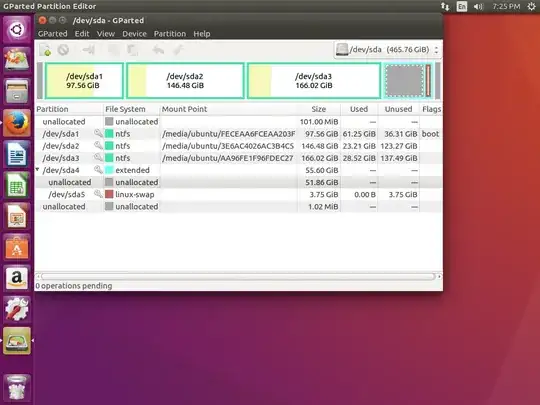Open Ubuntu Dash search from launcher

pyautogui.click(x=17, y=30)
